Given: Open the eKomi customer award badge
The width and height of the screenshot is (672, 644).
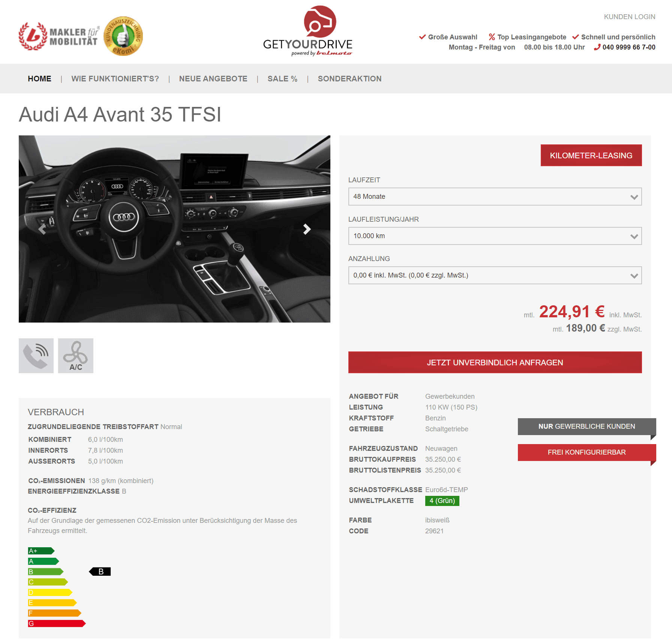Looking at the screenshot, I should 123,36.
